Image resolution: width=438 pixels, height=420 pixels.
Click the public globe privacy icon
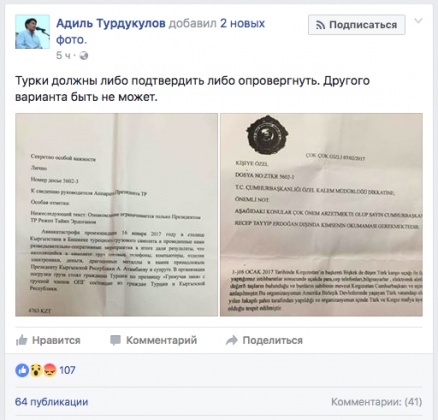tap(84, 55)
